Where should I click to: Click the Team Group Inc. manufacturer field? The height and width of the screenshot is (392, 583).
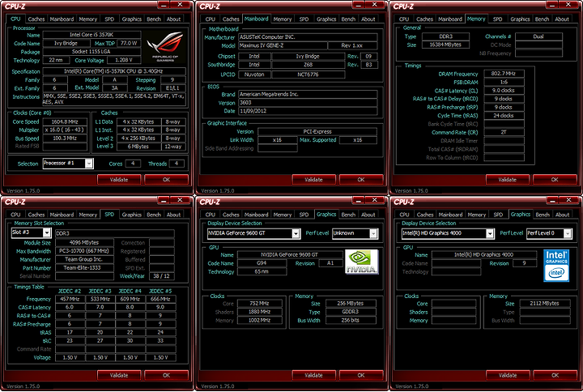(x=84, y=259)
